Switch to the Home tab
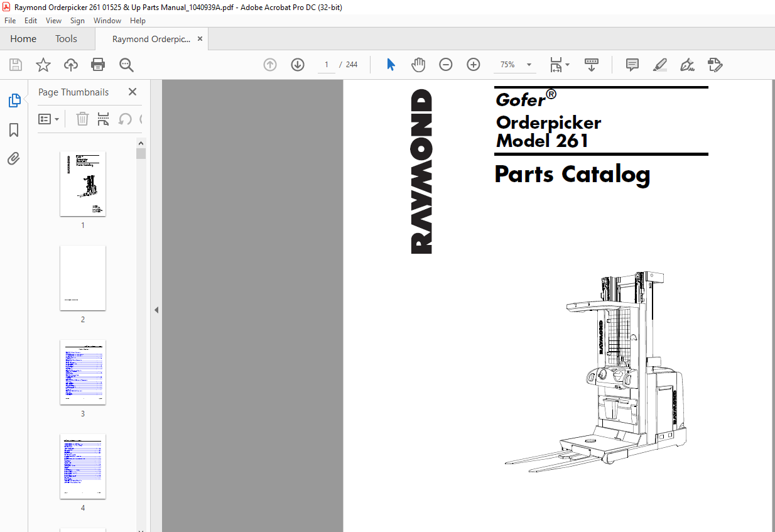Screen dimensions: 775x532 23,39
